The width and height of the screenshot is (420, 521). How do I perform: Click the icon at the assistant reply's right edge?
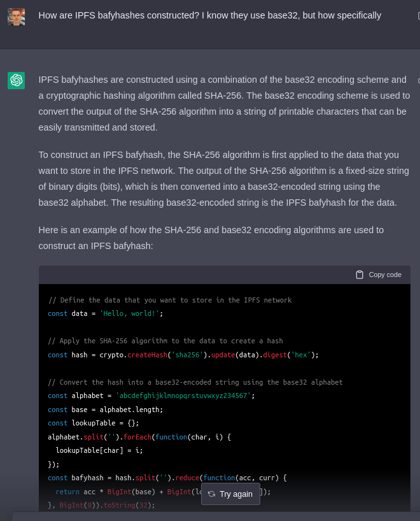click(418, 80)
